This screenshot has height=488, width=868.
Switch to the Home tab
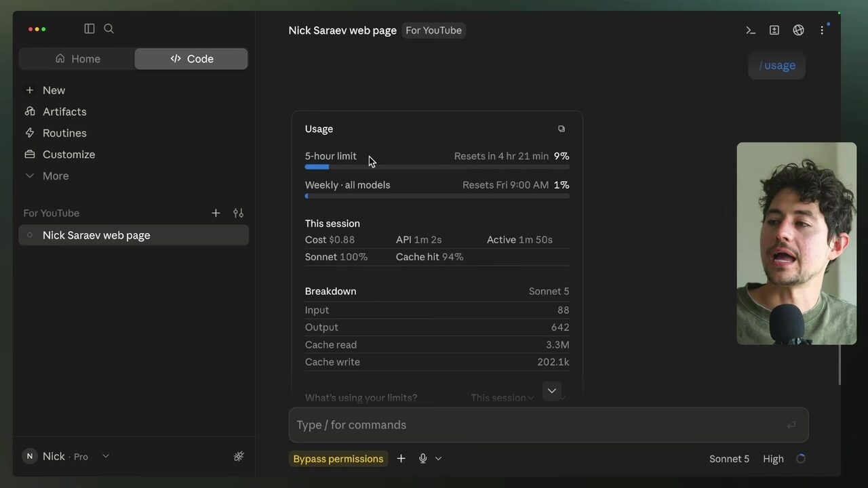coord(77,59)
